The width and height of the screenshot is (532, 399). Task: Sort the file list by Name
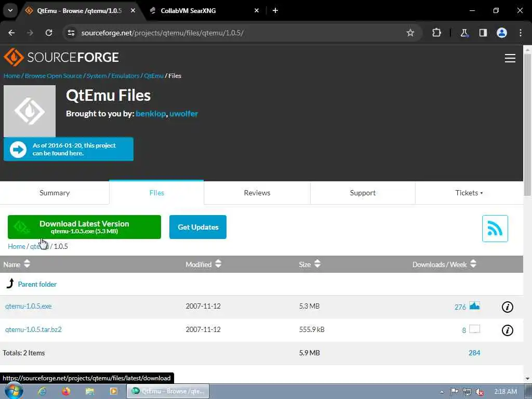coord(17,264)
